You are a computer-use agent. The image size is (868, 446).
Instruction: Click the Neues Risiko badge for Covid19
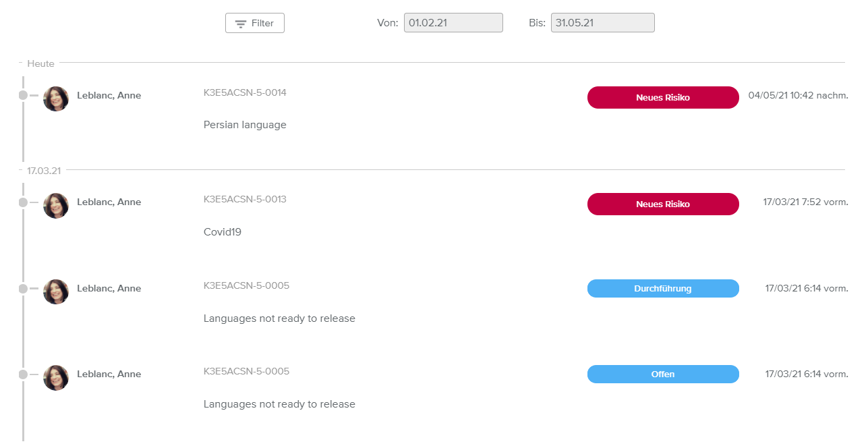(x=663, y=204)
